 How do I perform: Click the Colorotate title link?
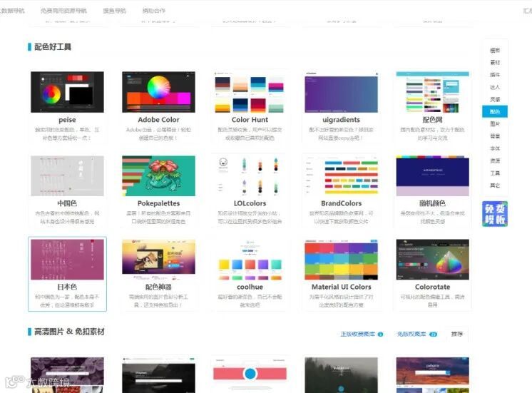click(433, 287)
